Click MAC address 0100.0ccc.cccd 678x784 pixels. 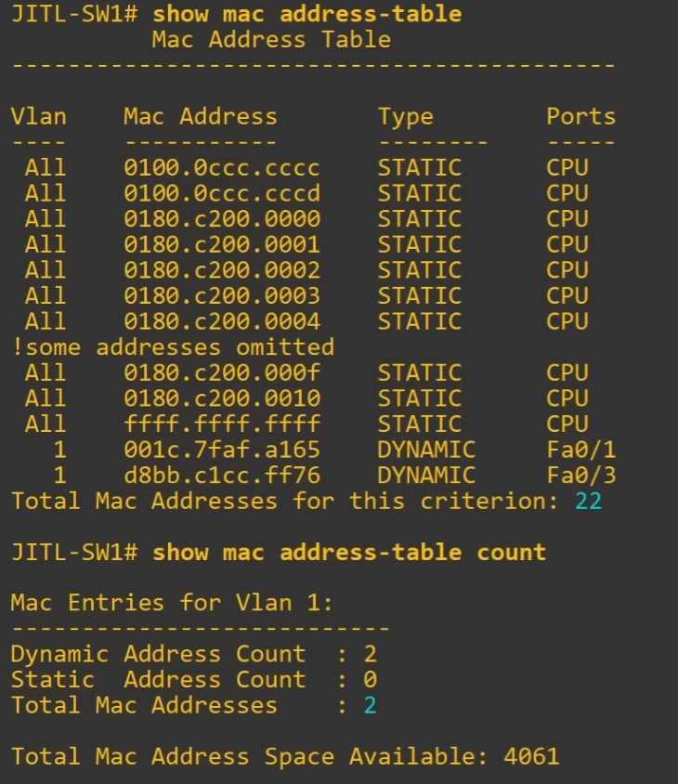click(222, 193)
